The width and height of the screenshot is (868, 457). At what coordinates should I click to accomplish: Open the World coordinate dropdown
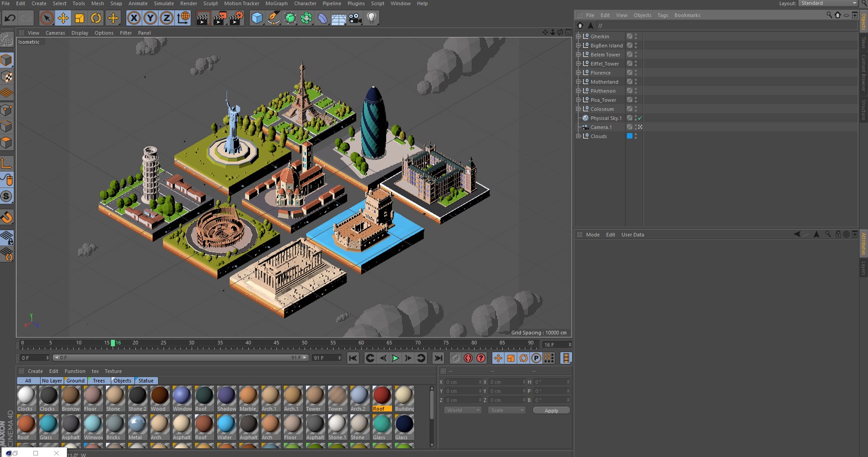click(x=462, y=410)
